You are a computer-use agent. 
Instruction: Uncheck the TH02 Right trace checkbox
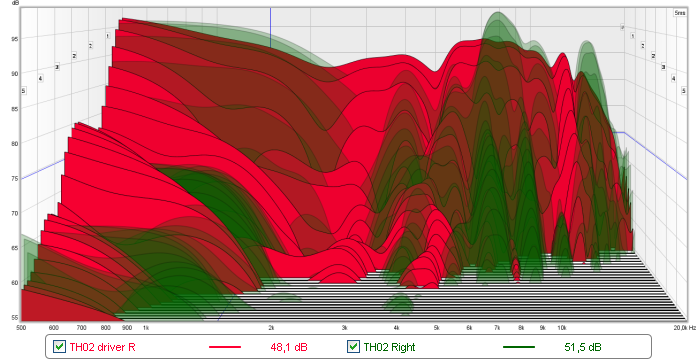click(x=353, y=347)
